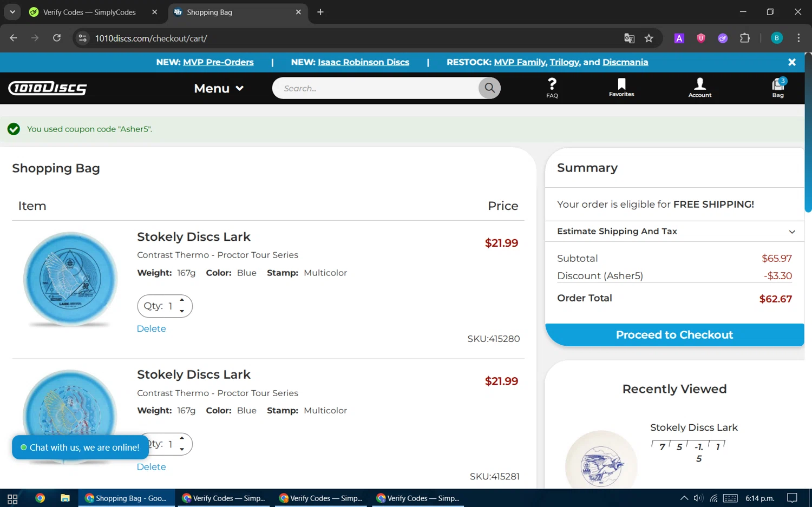Screen dimensions: 812x507
Task: Reload the current page
Action: pyautogui.click(x=57, y=38)
